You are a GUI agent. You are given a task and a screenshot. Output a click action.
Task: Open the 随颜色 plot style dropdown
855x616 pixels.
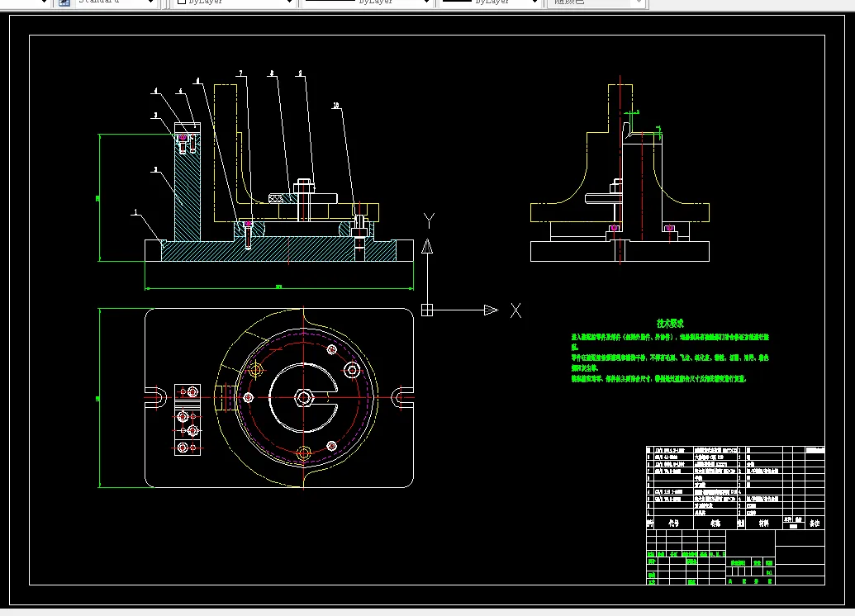coord(637,2)
